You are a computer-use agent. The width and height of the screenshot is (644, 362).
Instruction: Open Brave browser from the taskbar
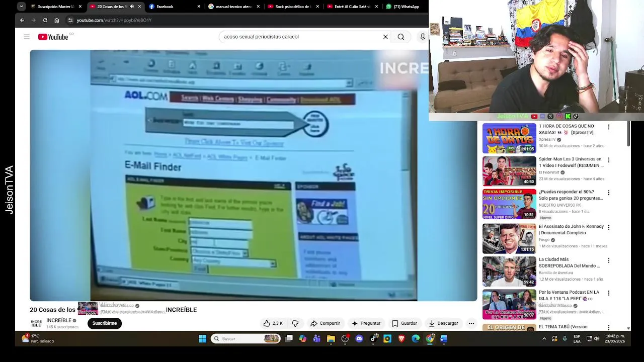[401, 339]
